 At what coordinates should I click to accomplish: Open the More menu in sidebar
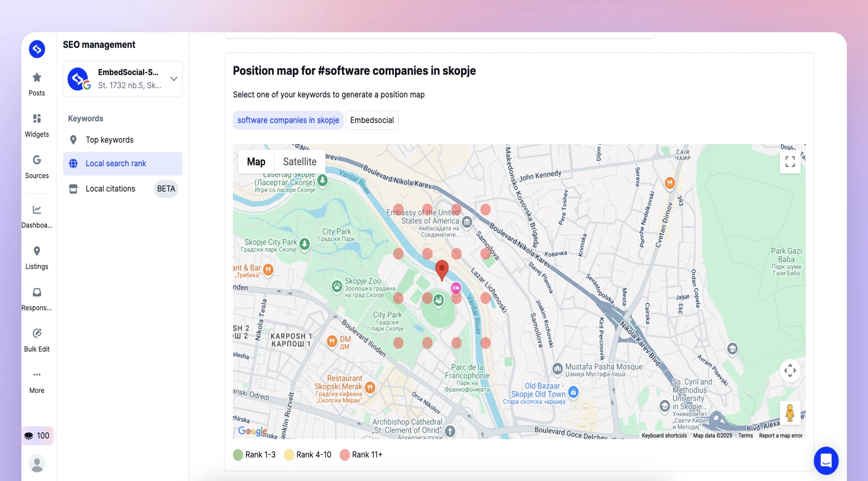point(37,382)
